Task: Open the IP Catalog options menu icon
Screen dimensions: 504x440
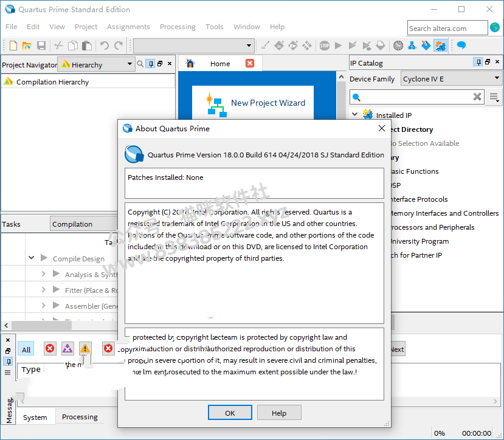Action: 494,97
